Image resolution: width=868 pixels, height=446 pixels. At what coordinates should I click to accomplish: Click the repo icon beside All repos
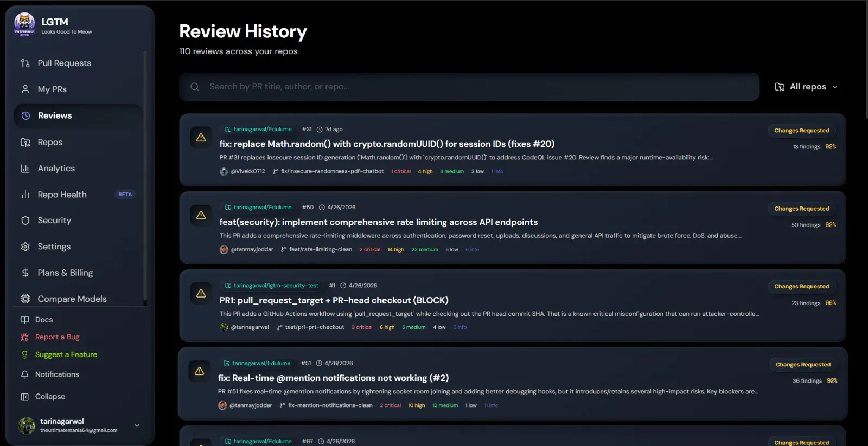click(x=780, y=87)
